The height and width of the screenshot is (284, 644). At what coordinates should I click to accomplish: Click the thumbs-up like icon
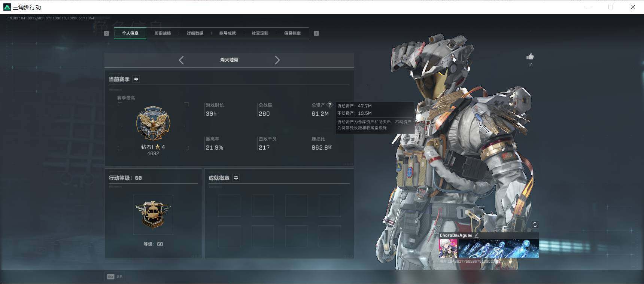530,57
